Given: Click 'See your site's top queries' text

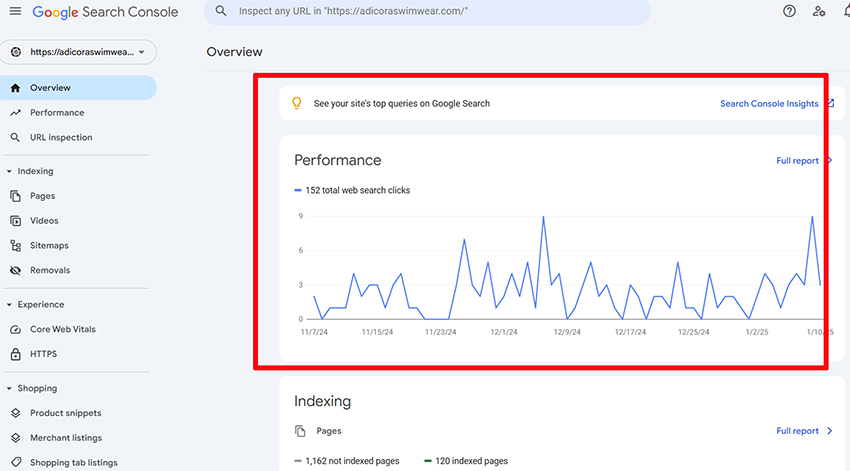Looking at the screenshot, I should pyautogui.click(x=402, y=104).
